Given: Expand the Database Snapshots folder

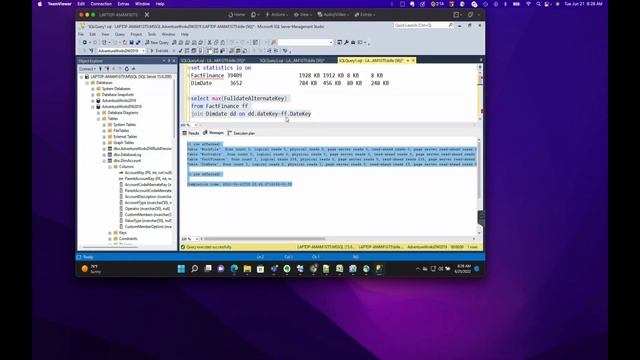Looking at the screenshot, I should point(93,95).
